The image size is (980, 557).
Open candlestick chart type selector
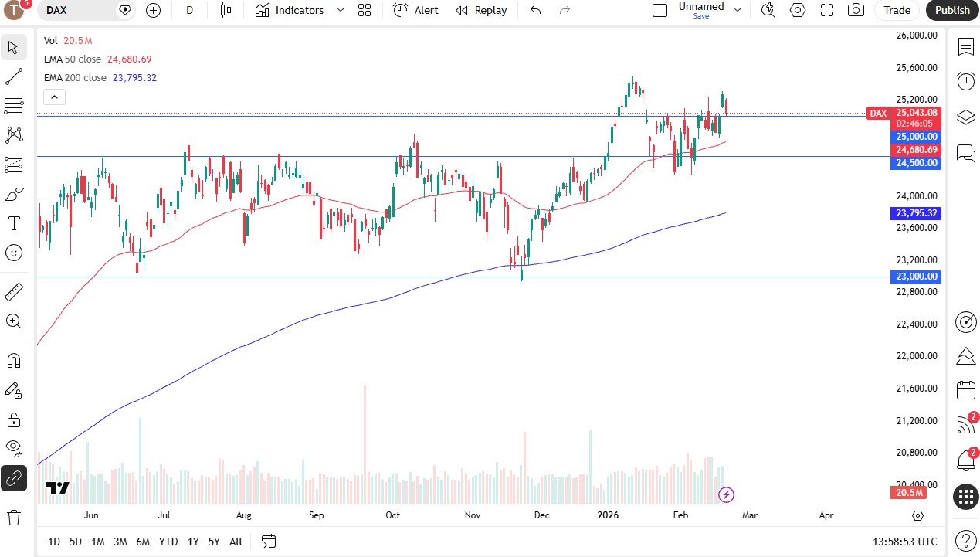(226, 10)
